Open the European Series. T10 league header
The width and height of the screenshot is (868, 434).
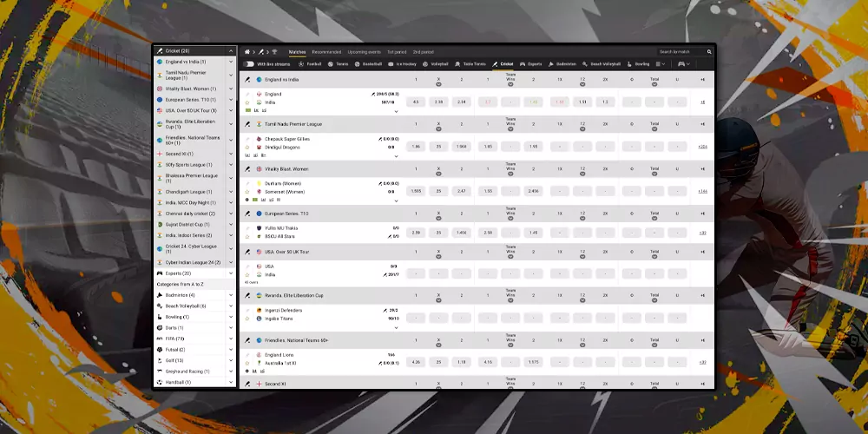coord(288,214)
